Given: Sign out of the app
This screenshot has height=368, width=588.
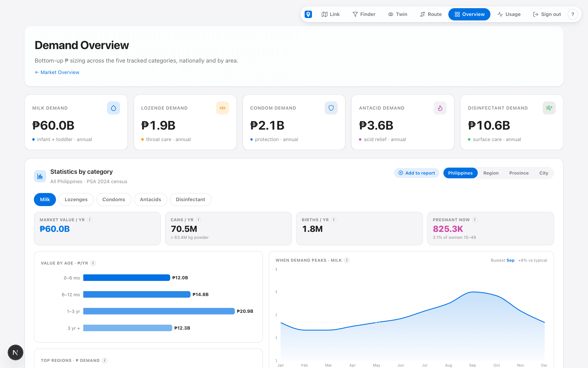Looking at the screenshot, I should [x=547, y=14].
